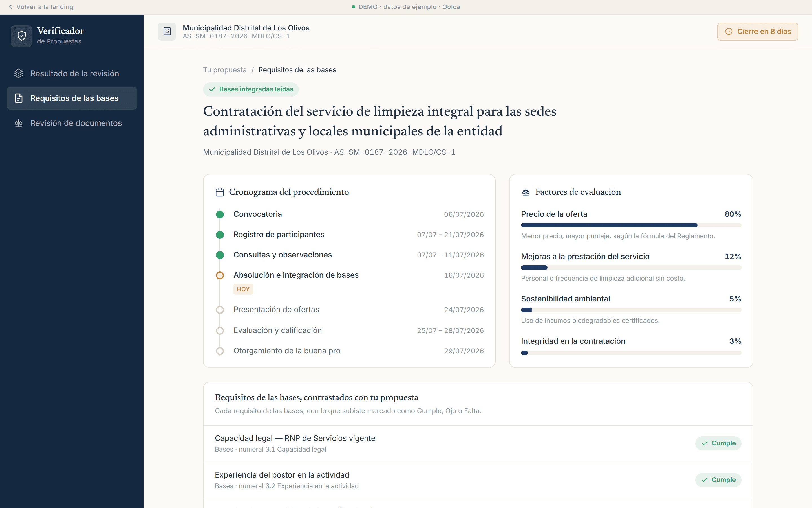Click Bases · numeral 3.1 Capacidad legal text

(x=270, y=450)
